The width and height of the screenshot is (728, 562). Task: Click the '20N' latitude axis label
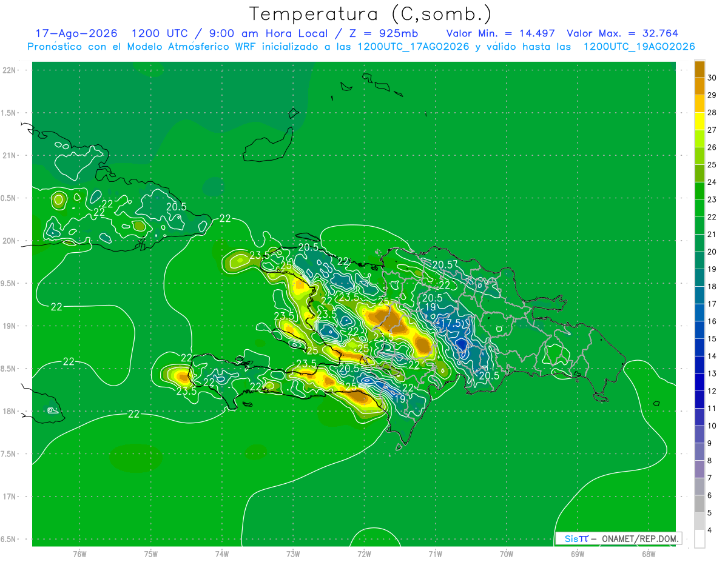[9, 241]
